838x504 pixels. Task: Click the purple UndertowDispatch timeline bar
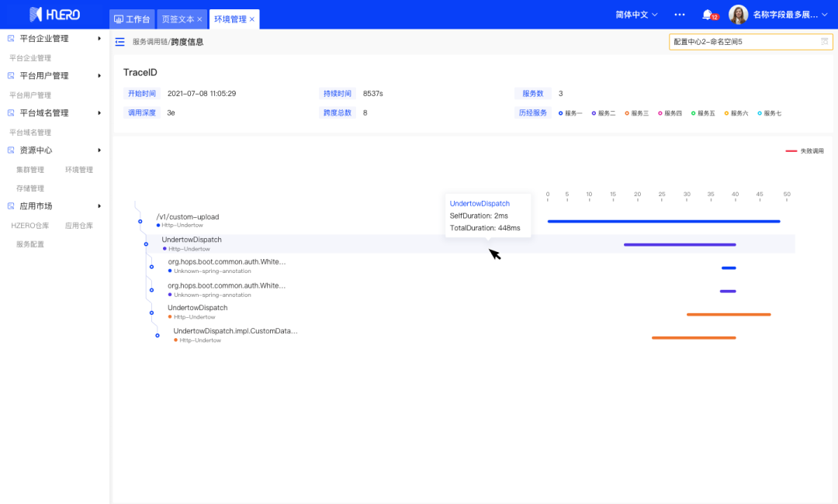click(680, 244)
